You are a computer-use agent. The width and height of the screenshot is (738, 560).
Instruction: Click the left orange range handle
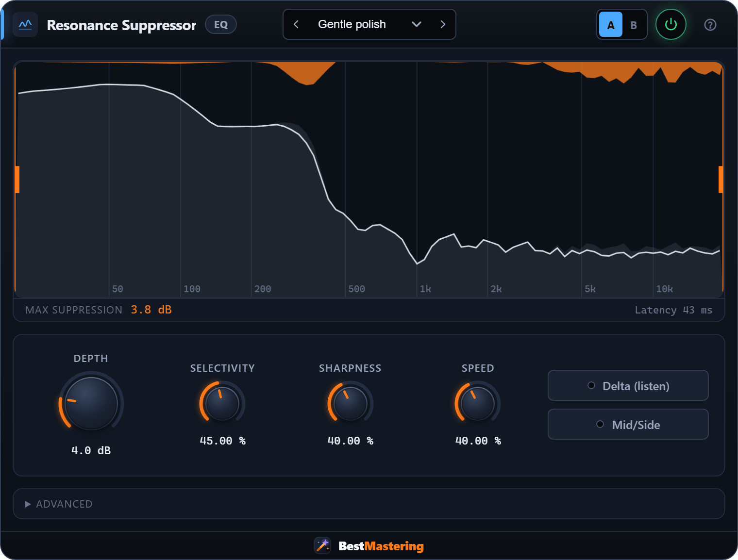(17, 180)
